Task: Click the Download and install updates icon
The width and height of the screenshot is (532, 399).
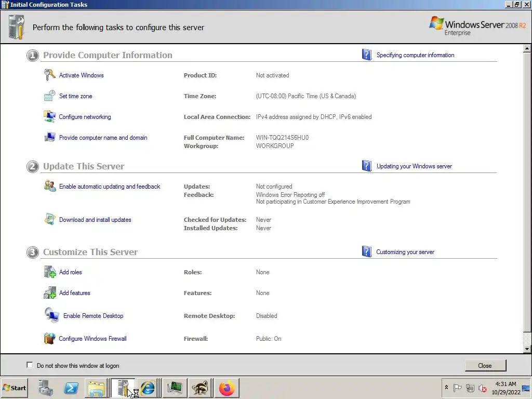Action: click(49, 219)
